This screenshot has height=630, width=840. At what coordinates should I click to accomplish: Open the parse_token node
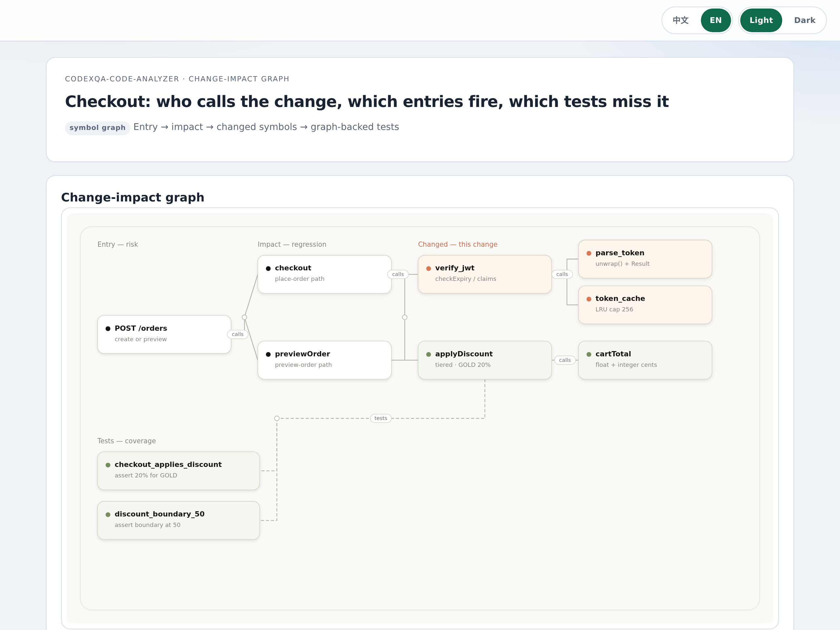(x=645, y=259)
